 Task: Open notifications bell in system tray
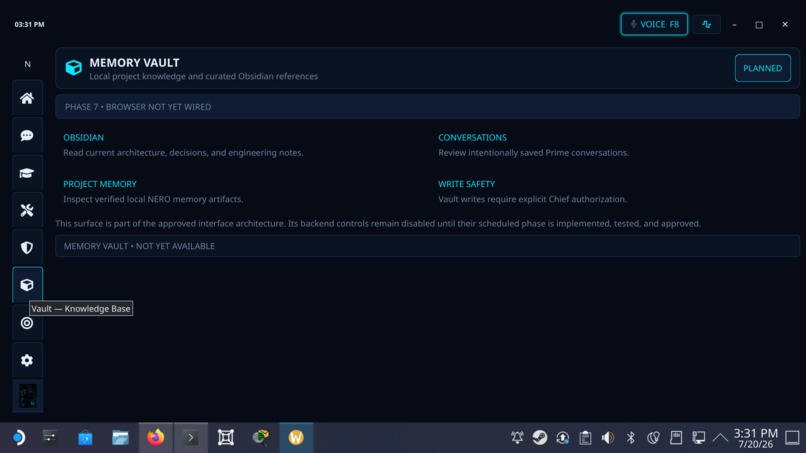click(517, 438)
